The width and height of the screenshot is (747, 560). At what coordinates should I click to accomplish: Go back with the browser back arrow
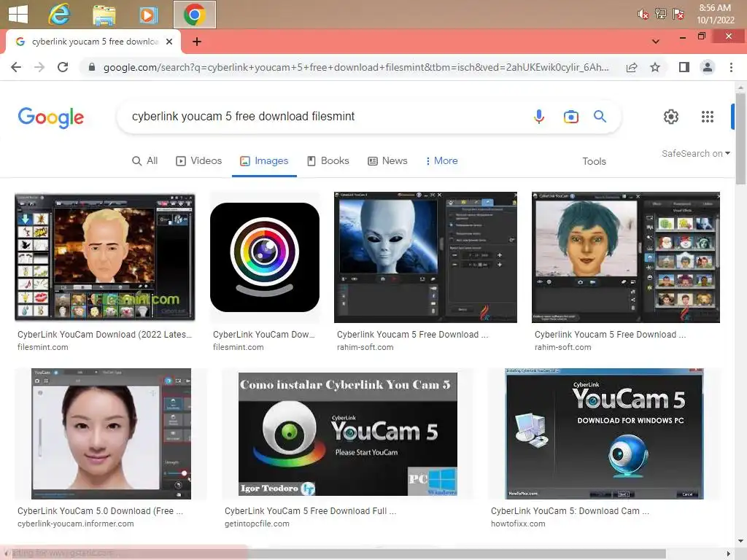[x=16, y=67]
